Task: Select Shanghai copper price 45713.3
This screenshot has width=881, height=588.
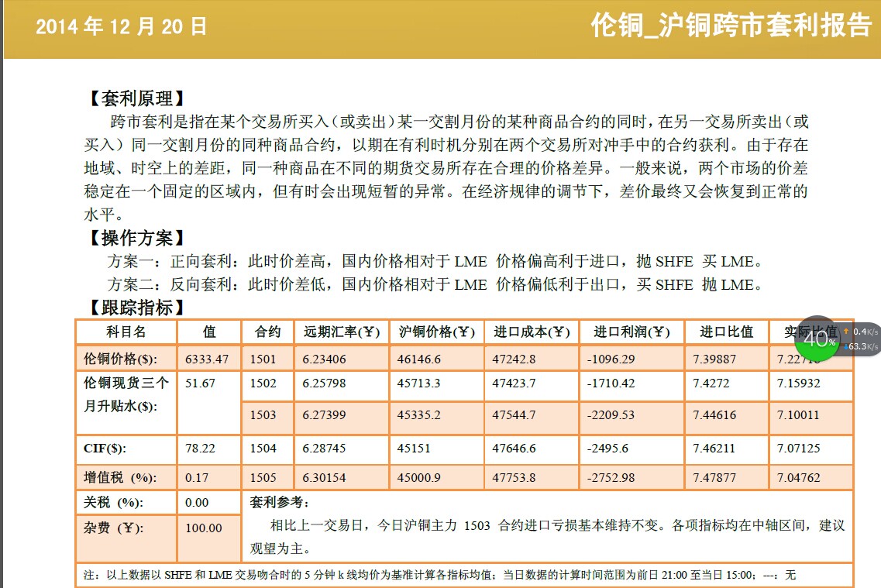Action: (419, 383)
